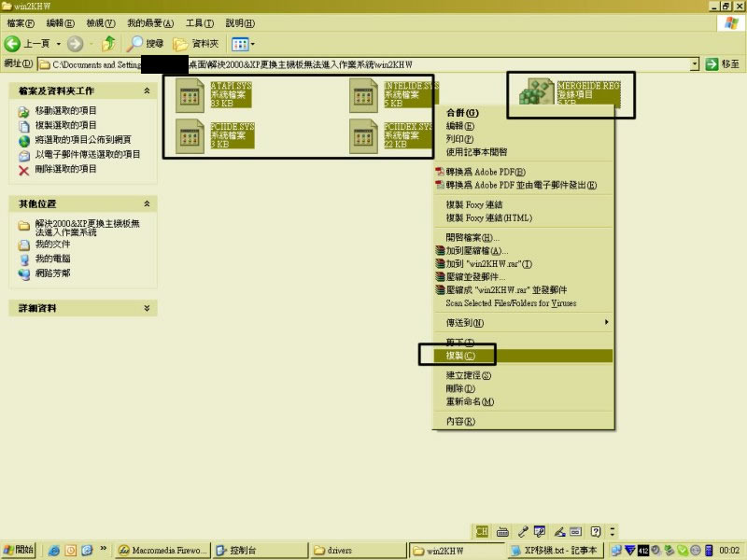The width and height of the screenshot is (747, 560).
Task: Choose 內容(R) from the context menu
Action: point(523,422)
